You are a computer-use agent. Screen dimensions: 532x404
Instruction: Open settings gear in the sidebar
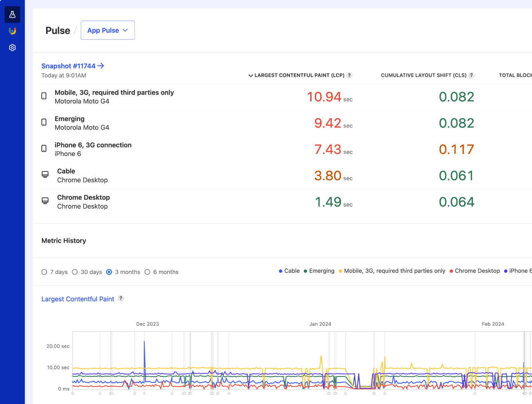(x=12, y=47)
